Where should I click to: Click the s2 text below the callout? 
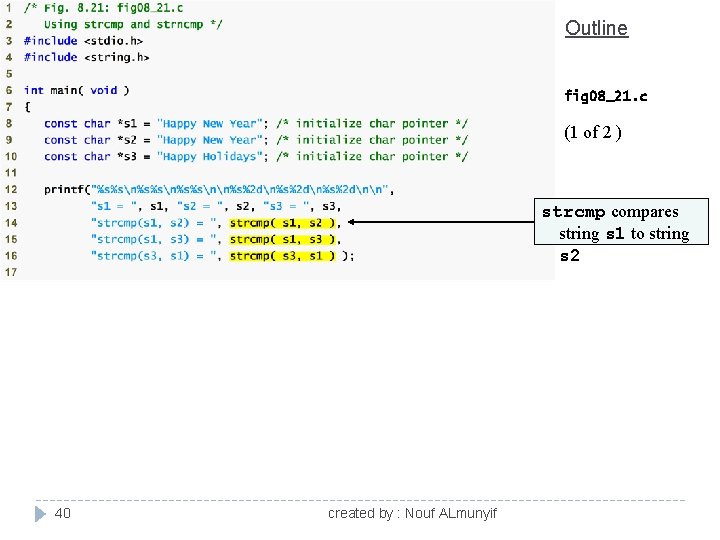click(x=570, y=256)
